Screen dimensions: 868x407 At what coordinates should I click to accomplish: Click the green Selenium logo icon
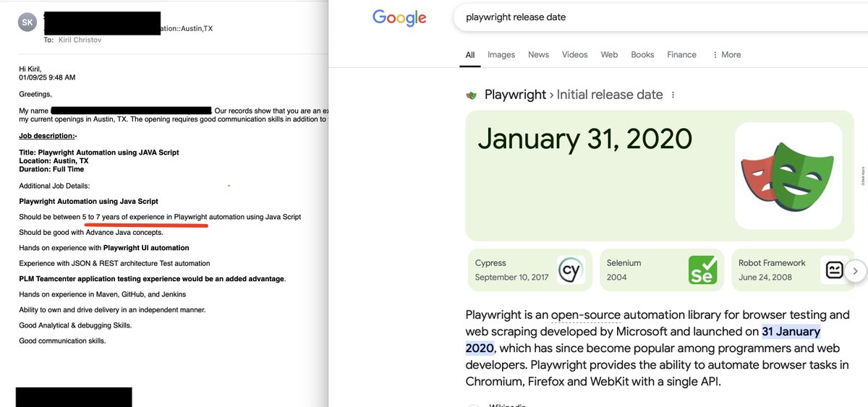tap(702, 270)
